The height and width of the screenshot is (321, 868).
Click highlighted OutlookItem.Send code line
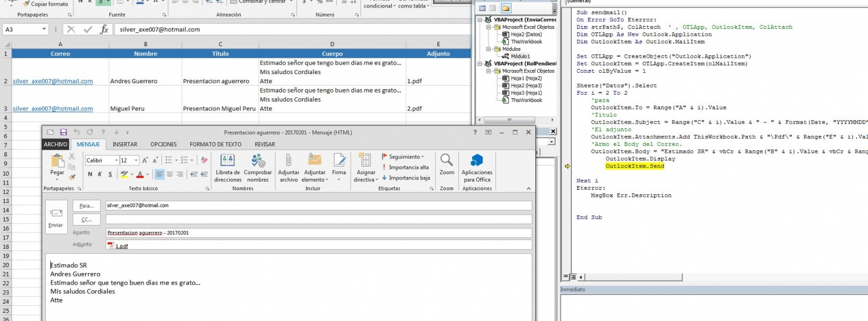point(635,166)
